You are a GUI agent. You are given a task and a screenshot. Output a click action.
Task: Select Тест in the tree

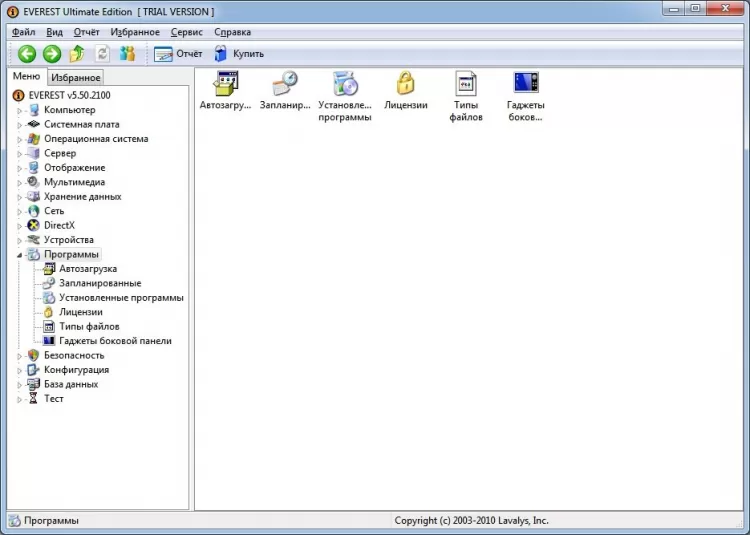(54, 399)
